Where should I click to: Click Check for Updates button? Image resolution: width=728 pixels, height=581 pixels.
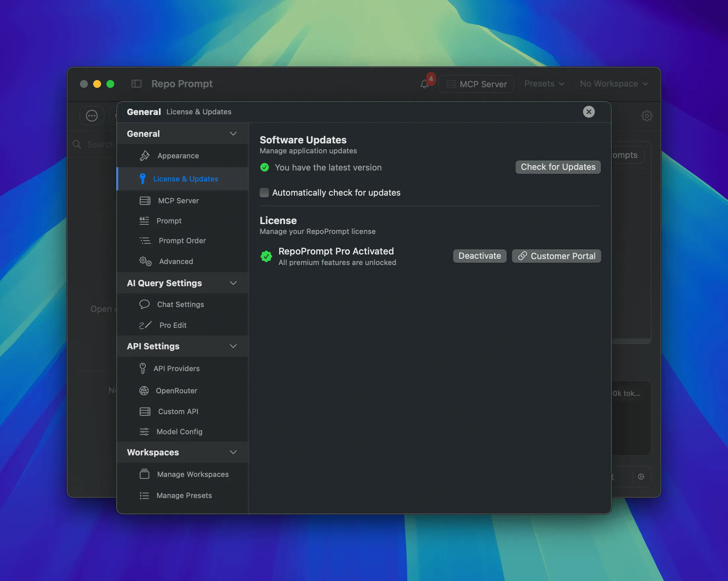click(558, 167)
